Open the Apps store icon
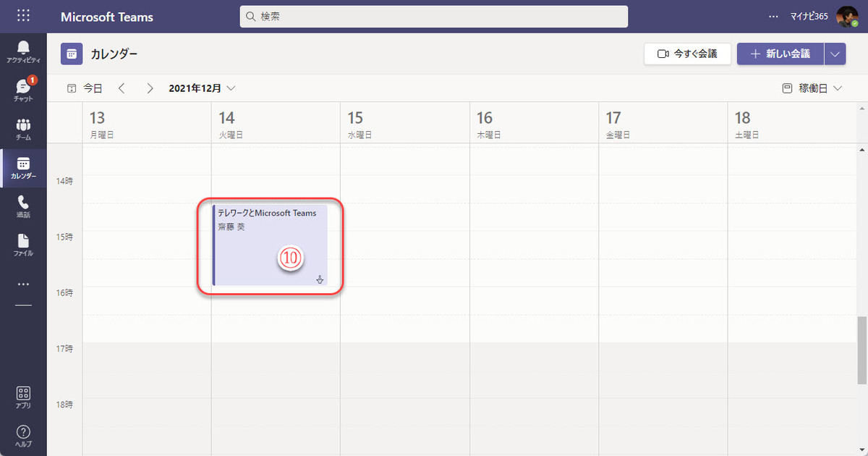This screenshot has height=456, width=868. point(23,397)
